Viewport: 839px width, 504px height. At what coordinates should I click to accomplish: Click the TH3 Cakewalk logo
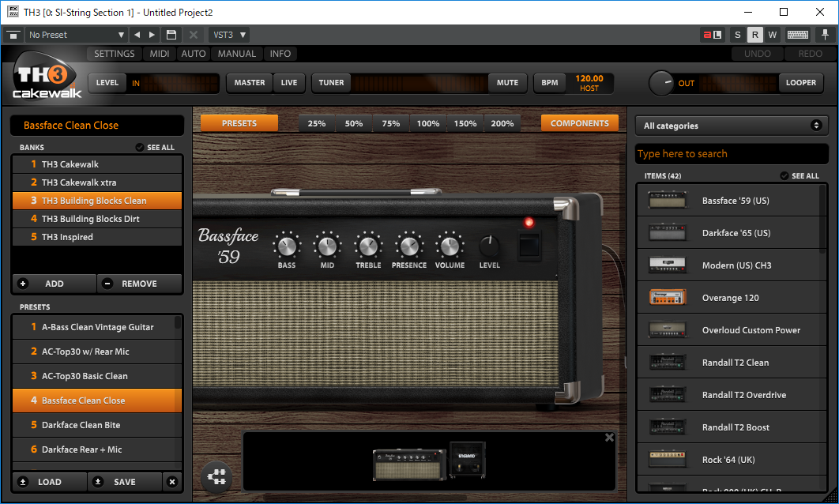[46, 76]
